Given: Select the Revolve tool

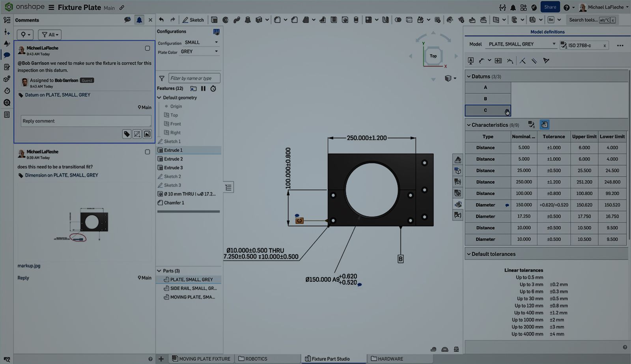Looking at the screenshot, I should [225, 20].
